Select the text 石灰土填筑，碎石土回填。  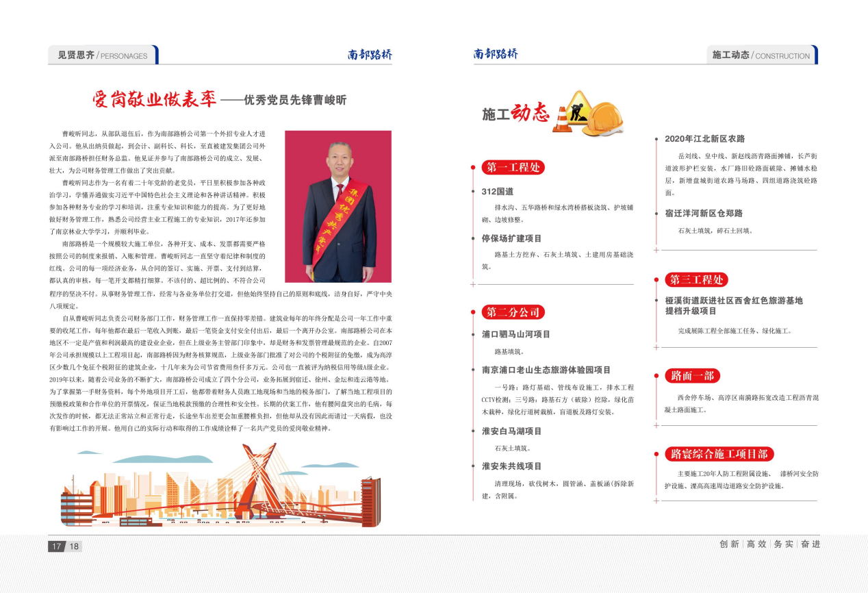716,231
